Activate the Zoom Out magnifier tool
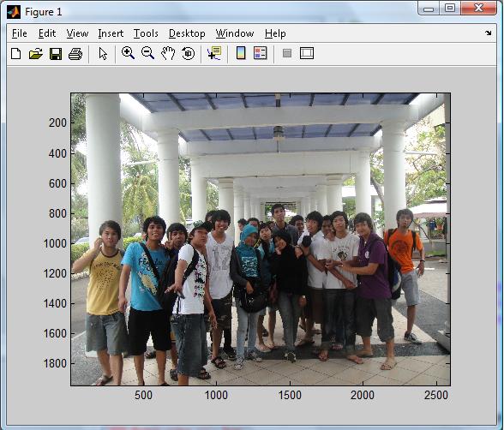 pos(147,53)
